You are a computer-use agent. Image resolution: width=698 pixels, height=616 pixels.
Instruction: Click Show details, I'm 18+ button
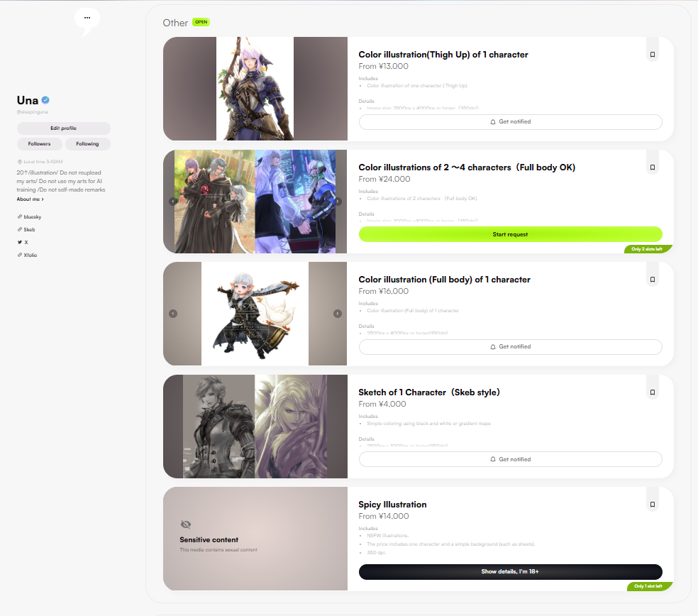point(510,572)
